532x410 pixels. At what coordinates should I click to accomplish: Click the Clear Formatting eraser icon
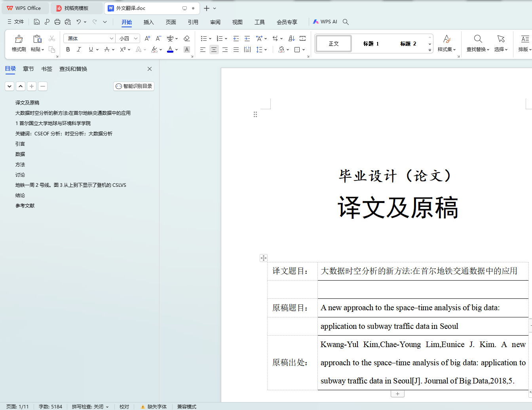pyautogui.click(x=187, y=38)
